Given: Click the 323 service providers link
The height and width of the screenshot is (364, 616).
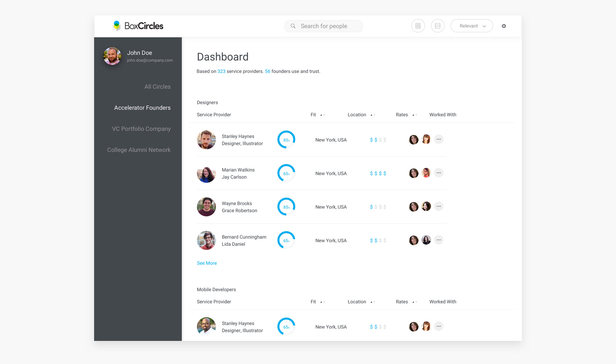Looking at the screenshot, I should point(221,71).
